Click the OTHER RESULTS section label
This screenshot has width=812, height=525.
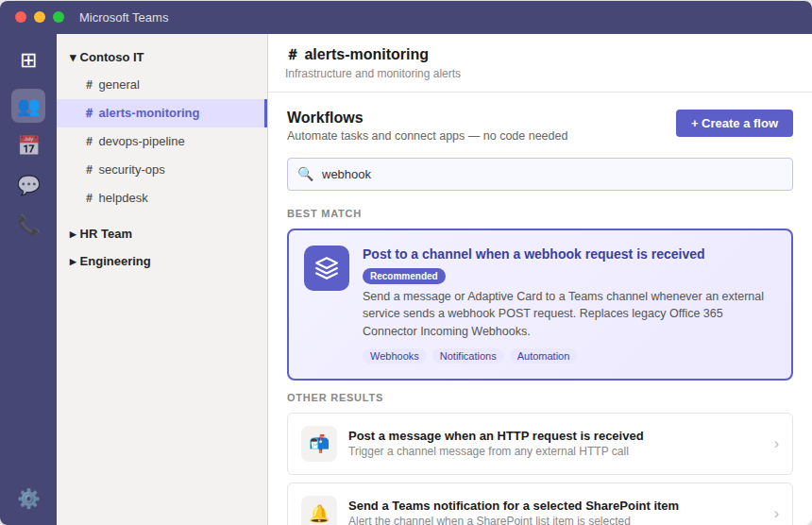(x=335, y=398)
